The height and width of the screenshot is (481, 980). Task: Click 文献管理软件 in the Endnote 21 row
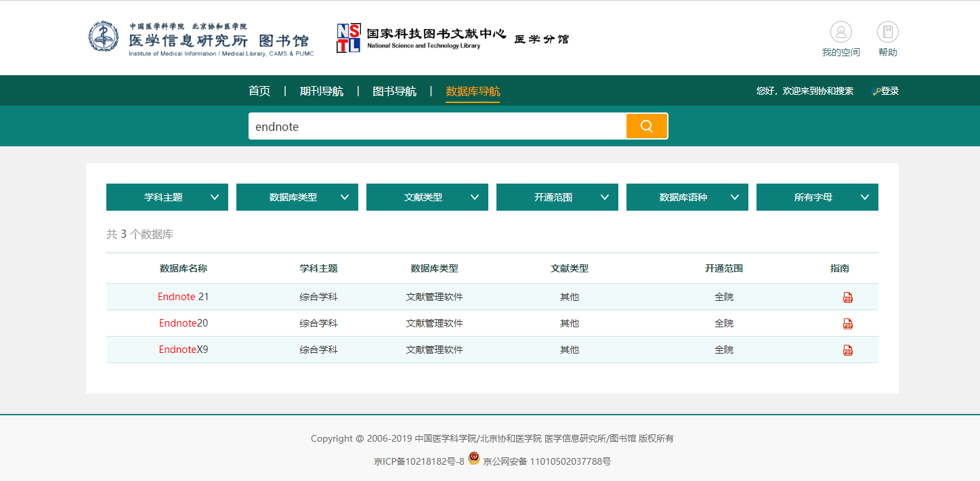click(434, 297)
